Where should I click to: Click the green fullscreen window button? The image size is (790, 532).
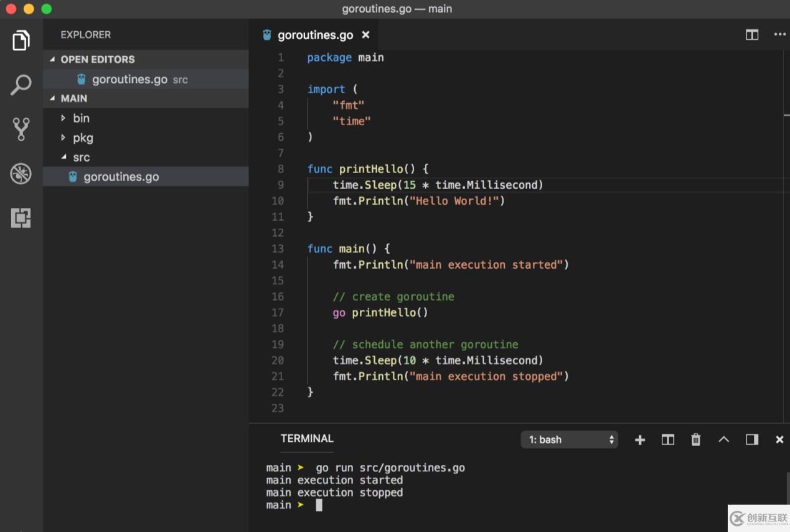[47, 9]
